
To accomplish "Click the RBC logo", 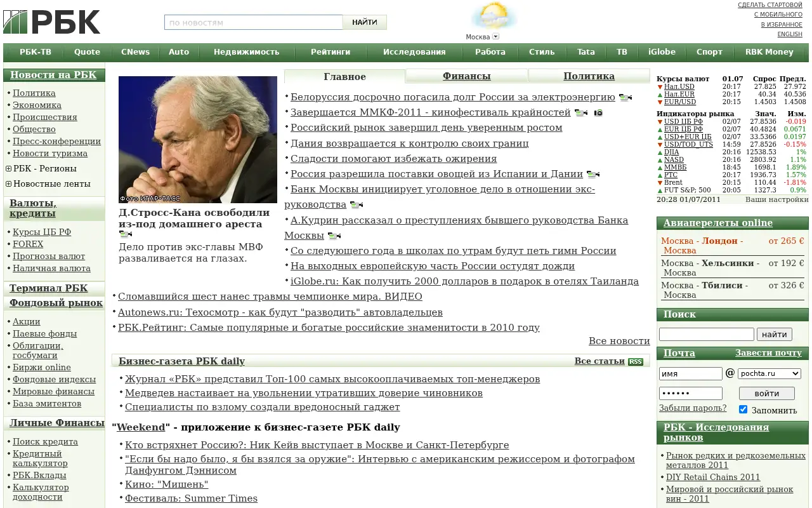I will [x=52, y=22].
